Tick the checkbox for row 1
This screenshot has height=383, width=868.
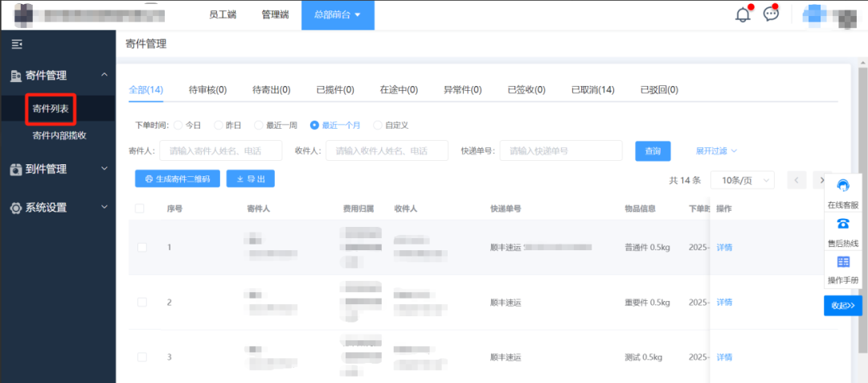141,247
